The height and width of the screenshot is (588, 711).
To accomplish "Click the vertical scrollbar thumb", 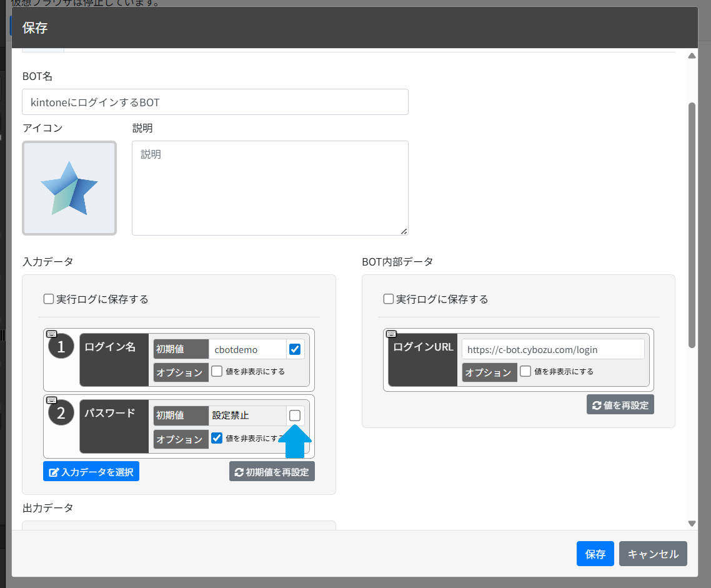I will (692, 226).
